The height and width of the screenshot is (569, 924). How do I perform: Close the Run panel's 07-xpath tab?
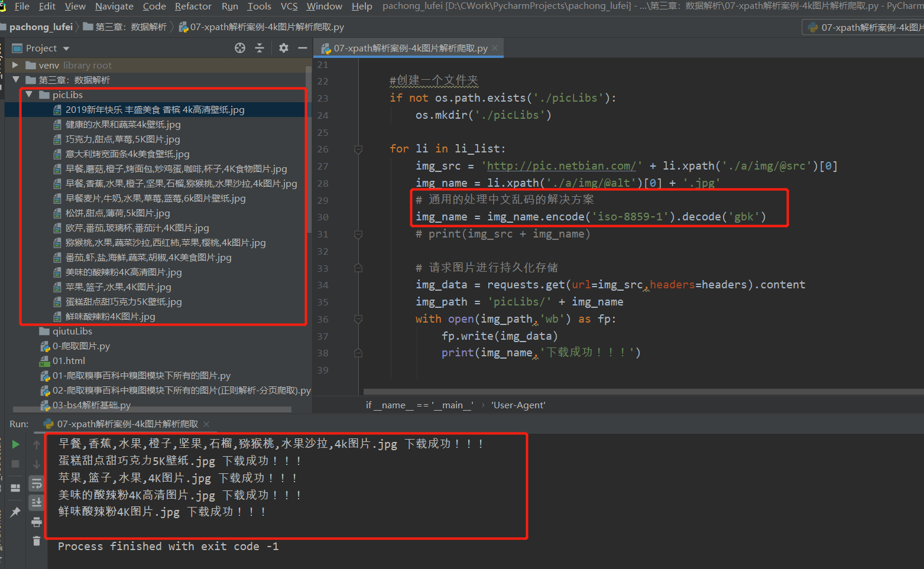(206, 424)
